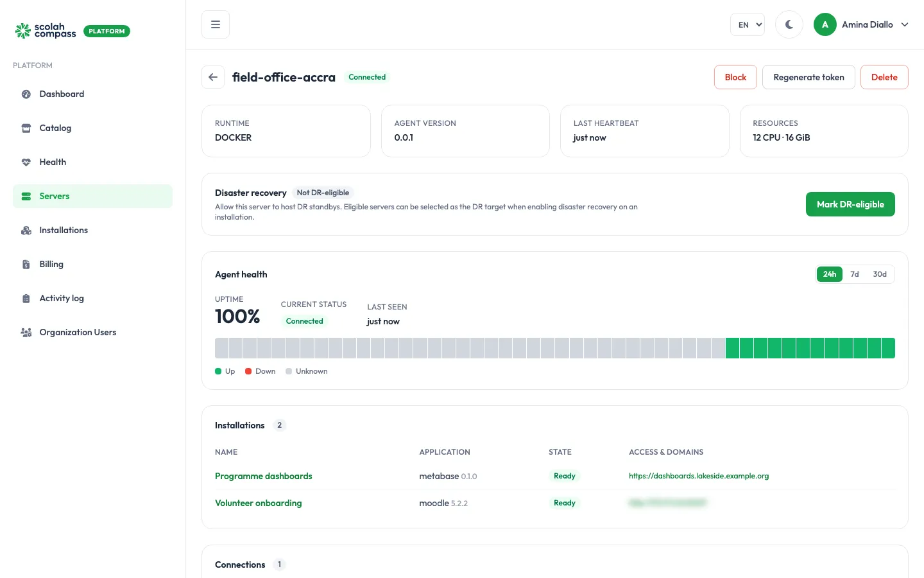Viewport: 924px width, 578px height.
Task: Open the hamburger sidebar menu icon
Action: click(216, 24)
